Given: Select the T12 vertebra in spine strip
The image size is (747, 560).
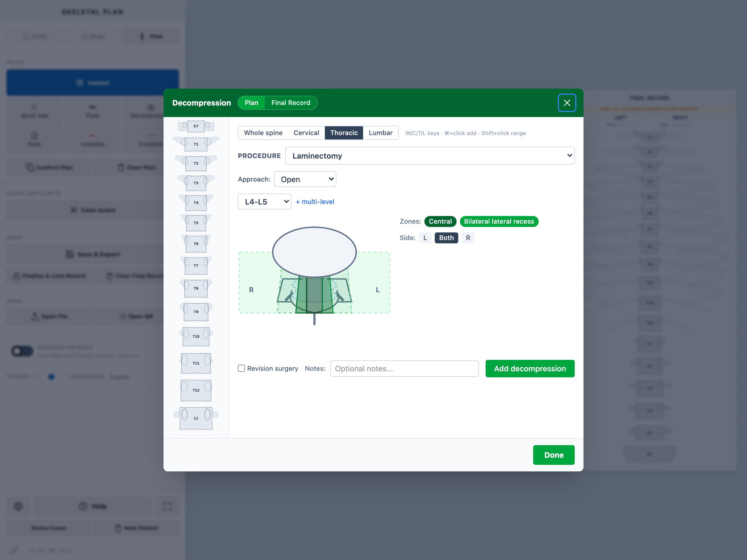Looking at the screenshot, I should pyautogui.click(x=196, y=390).
